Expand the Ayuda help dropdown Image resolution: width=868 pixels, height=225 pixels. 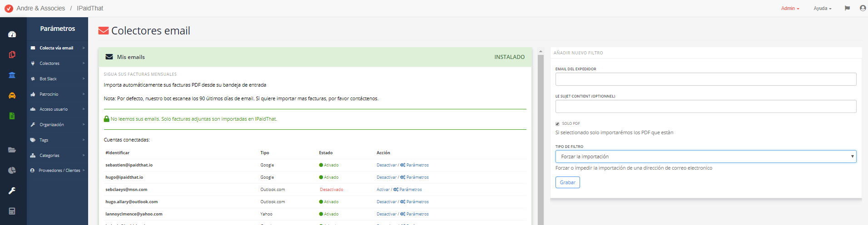pyautogui.click(x=822, y=8)
